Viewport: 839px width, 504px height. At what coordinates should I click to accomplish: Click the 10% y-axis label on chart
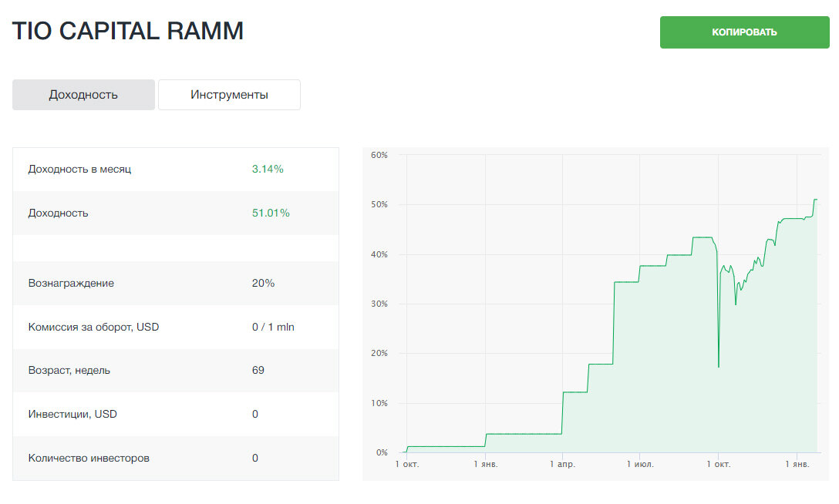(x=379, y=403)
